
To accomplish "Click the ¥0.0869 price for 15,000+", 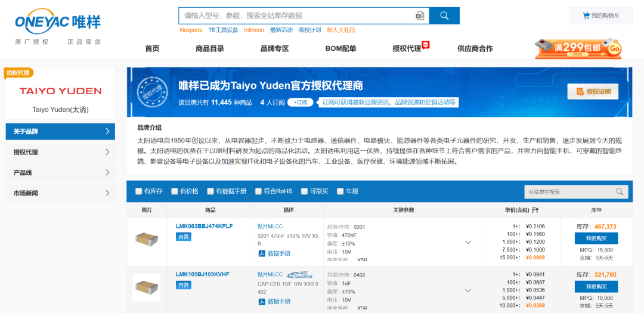I will (x=535, y=257).
